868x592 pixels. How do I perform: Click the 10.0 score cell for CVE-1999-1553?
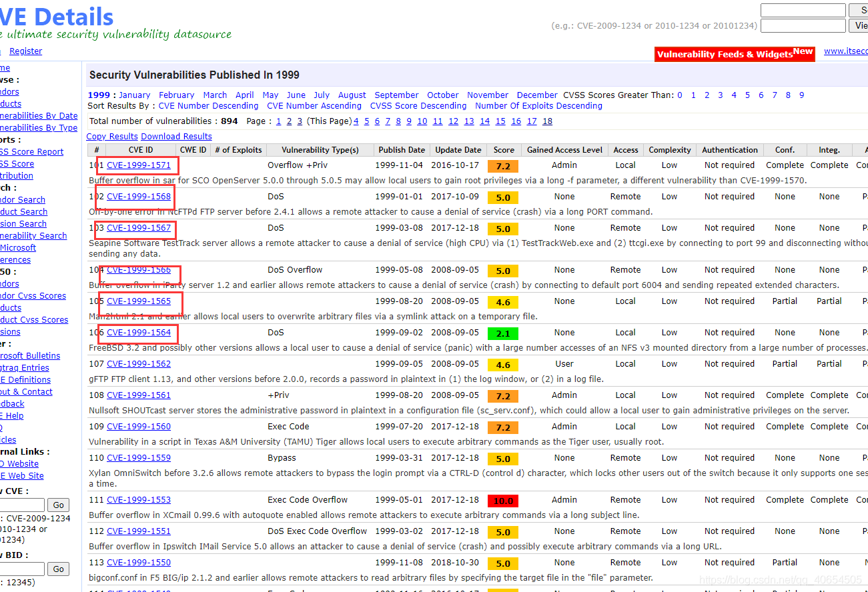(503, 501)
